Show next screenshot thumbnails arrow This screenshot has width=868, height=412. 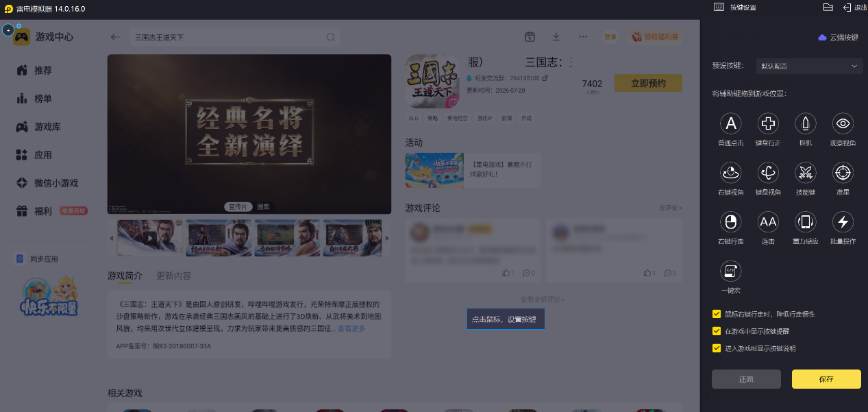coord(387,239)
